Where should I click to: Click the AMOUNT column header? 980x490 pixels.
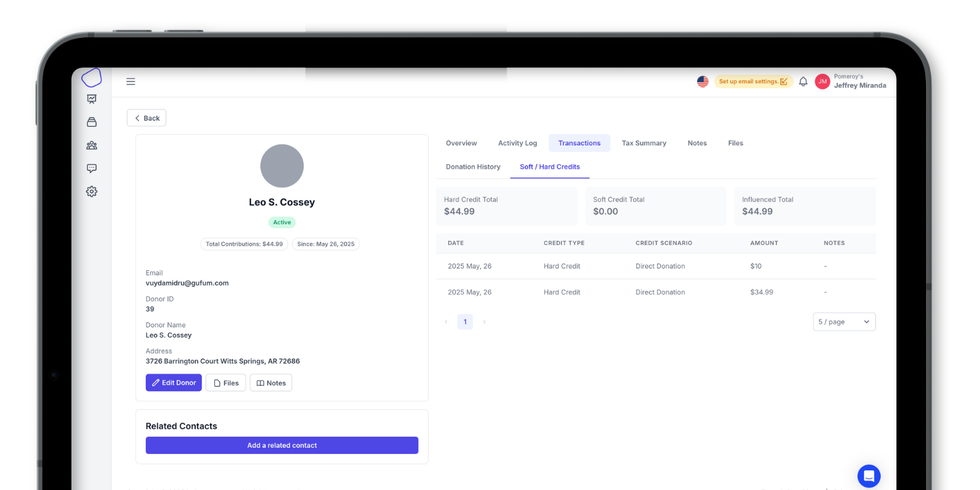coord(764,243)
